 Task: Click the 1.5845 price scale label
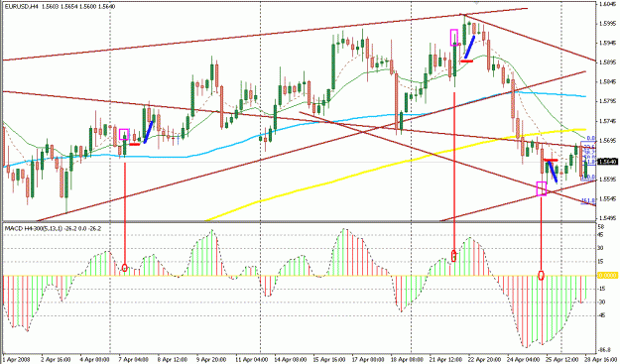607,82
